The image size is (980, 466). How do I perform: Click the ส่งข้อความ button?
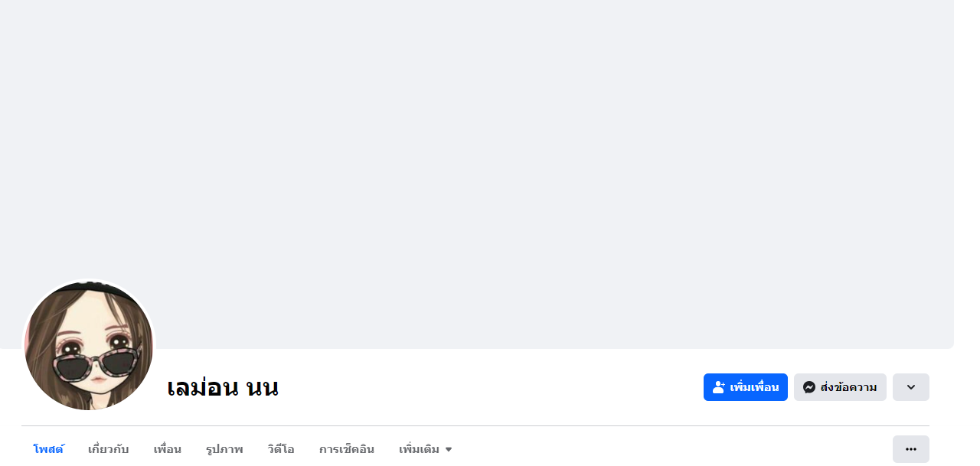coord(840,387)
